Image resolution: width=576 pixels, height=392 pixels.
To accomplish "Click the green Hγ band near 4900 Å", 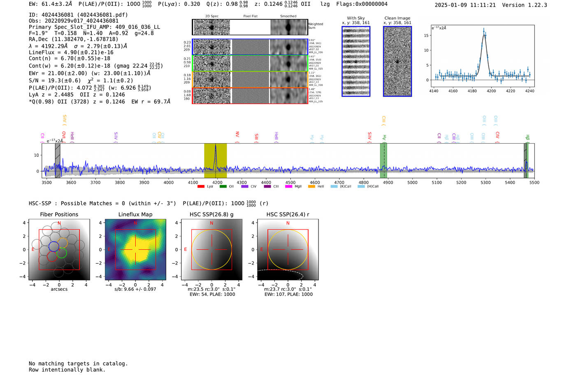I will 383,161.
